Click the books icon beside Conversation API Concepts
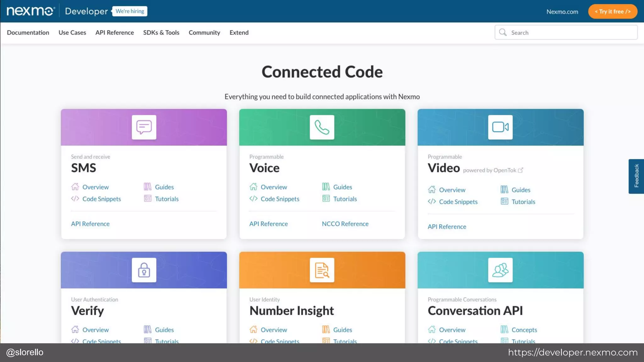The height and width of the screenshot is (362, 644). point(504,329)
